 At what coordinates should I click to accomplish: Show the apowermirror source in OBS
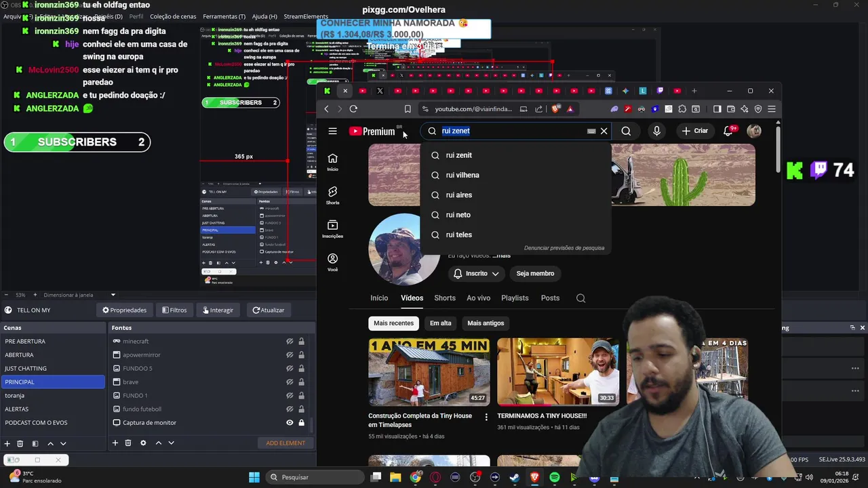(x=290, y=355)
